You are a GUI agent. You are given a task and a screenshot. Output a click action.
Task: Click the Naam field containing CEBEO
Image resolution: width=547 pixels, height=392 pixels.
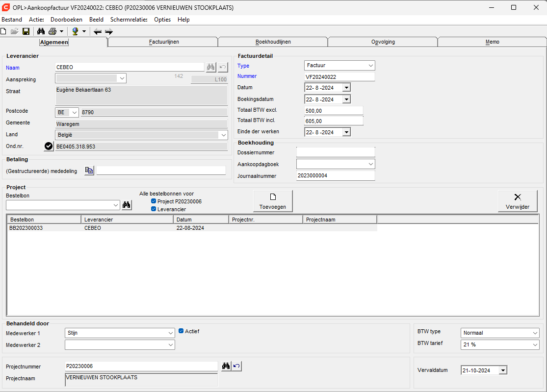[130, 67]
